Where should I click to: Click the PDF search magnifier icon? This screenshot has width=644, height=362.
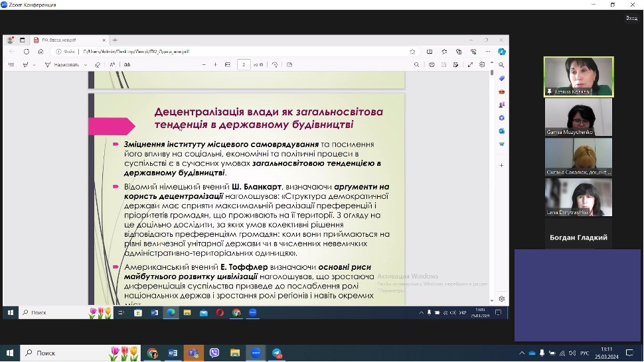[417, 65]
